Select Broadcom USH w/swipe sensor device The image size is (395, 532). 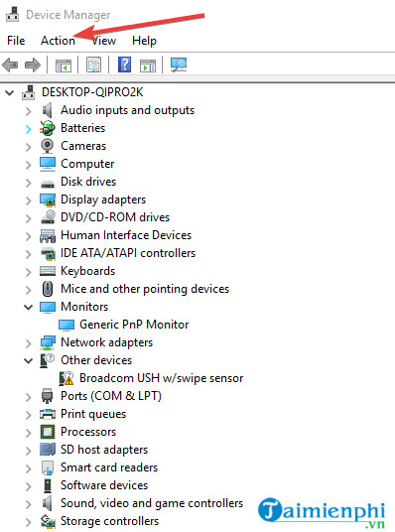[x=161, y=378]
